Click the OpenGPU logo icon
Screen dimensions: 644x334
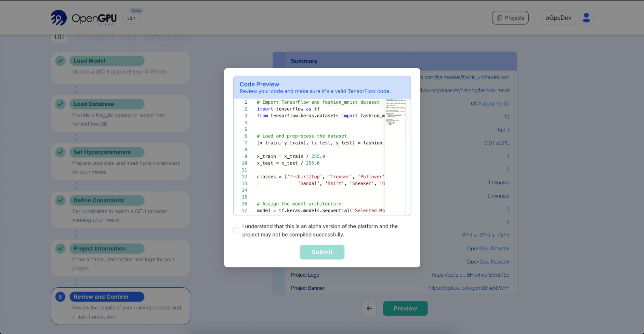(59, 18)
